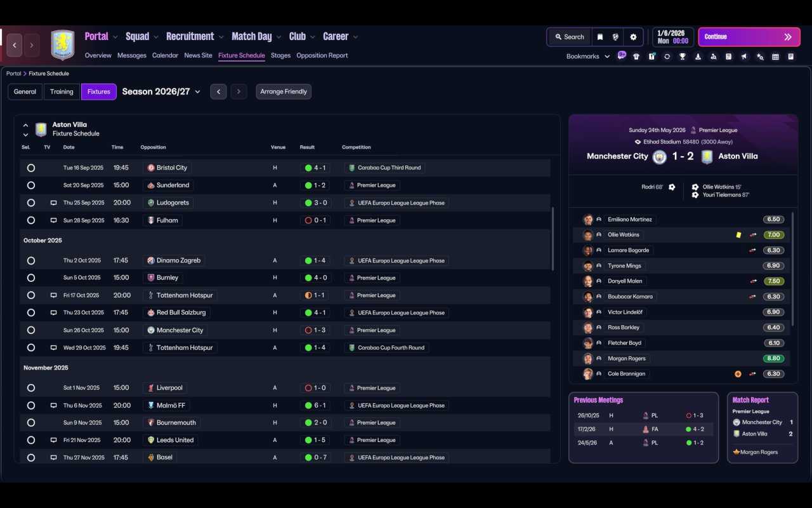812x508 pixels.
Task: Click the Aston Villa crest in match header
Action: (x=707, y=156)
